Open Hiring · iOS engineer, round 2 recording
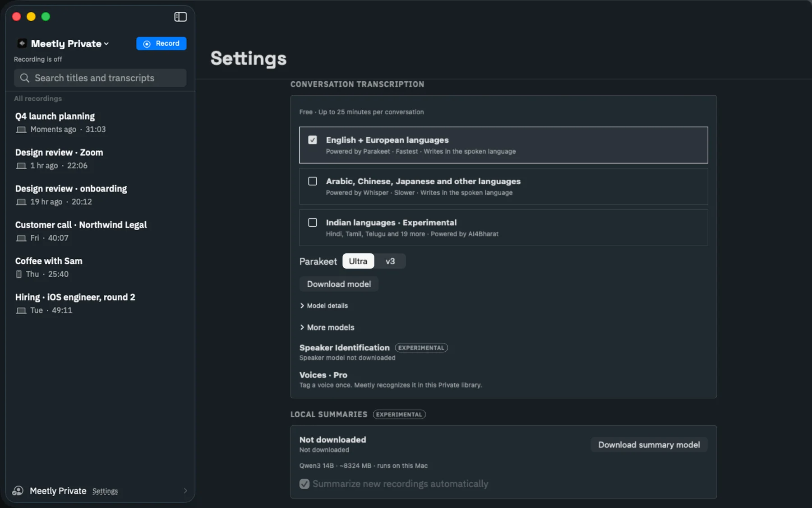Image resolution: width=812 pixels, height=508 pixels. tap(100, 303)
